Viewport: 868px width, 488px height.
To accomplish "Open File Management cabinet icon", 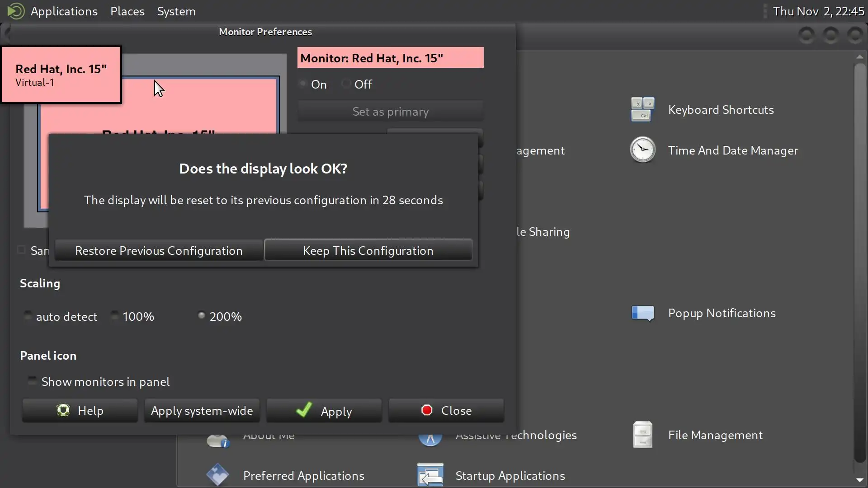I will [x=642, y=435].
